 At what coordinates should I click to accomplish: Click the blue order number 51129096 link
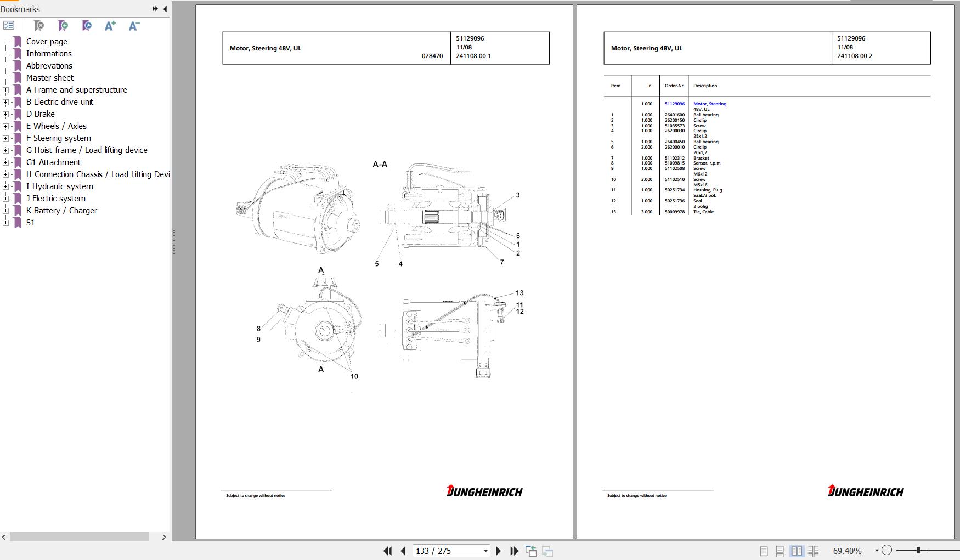(x=674, y=104)
